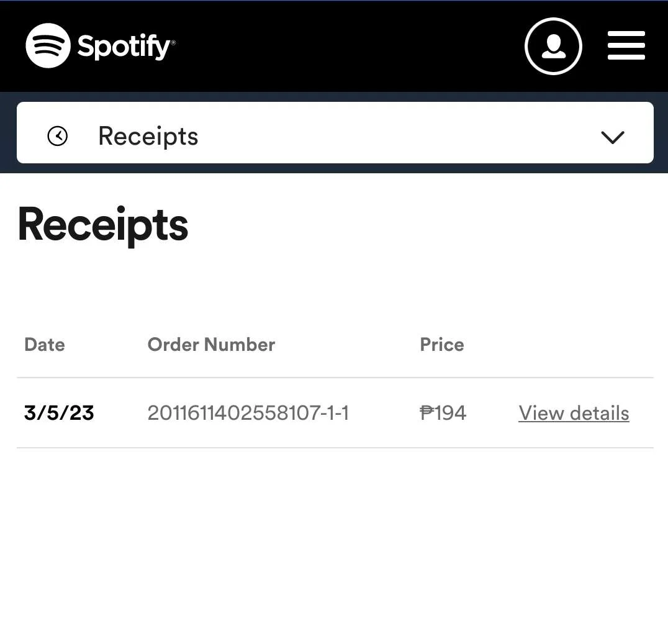
Task: Select the Order Number column header
Action: click(211, 345)
